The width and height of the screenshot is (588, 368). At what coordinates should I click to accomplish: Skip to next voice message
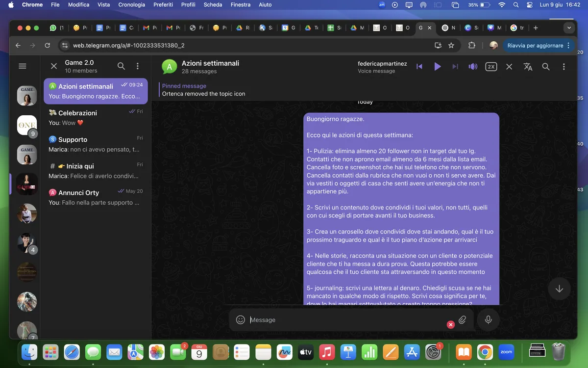coord(455,67)
